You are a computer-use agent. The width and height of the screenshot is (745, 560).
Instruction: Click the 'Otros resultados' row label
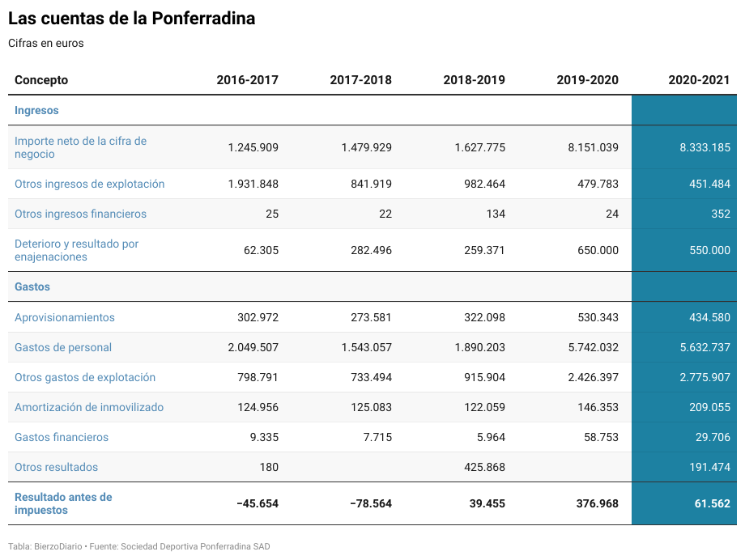56,467
